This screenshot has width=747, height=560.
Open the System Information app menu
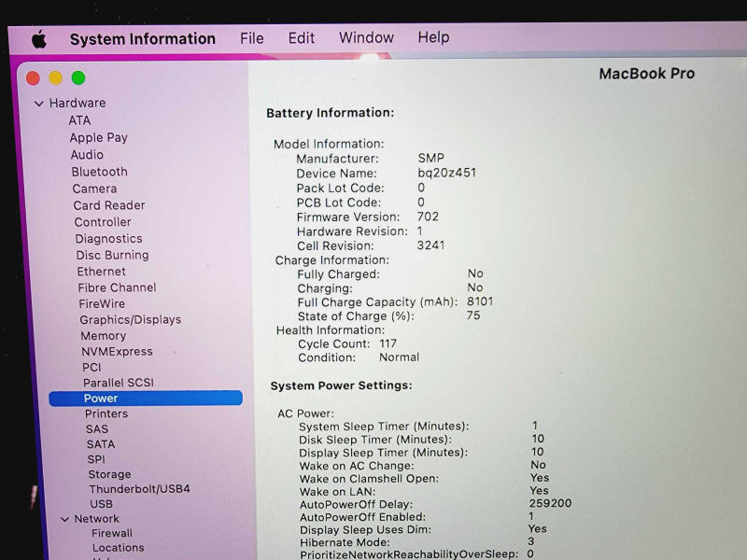tap(143, 38)
